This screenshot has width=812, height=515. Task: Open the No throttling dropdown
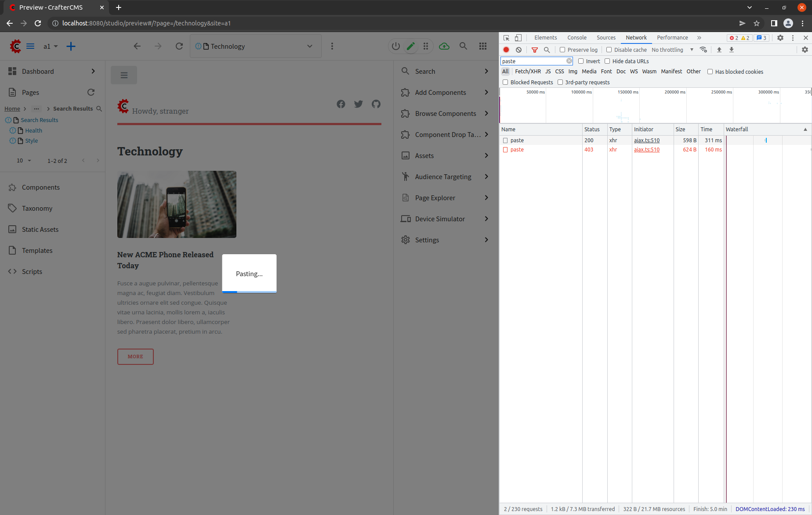point(668,50)
